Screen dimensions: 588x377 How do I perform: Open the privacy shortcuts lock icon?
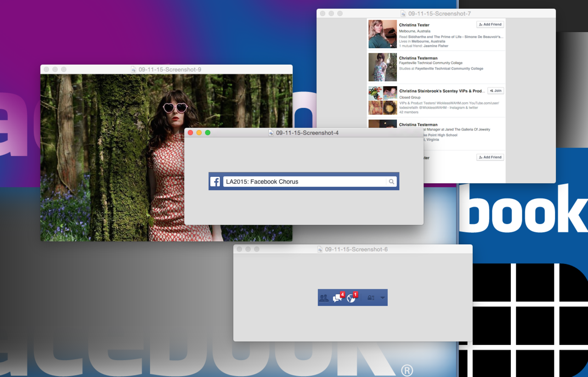click(371, 298)
